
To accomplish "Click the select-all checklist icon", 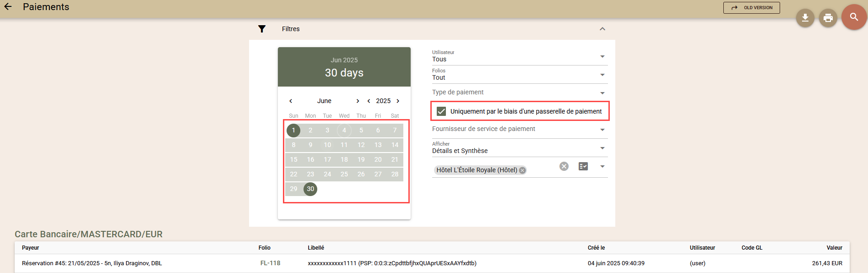I will coord(583,166).
